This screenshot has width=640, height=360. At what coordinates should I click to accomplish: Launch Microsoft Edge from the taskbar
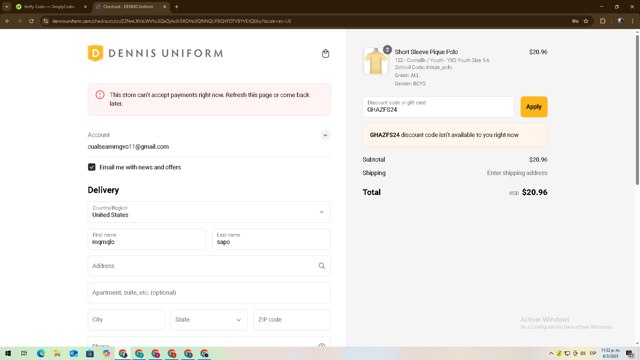pyautogui.click(x=41, y=353)
